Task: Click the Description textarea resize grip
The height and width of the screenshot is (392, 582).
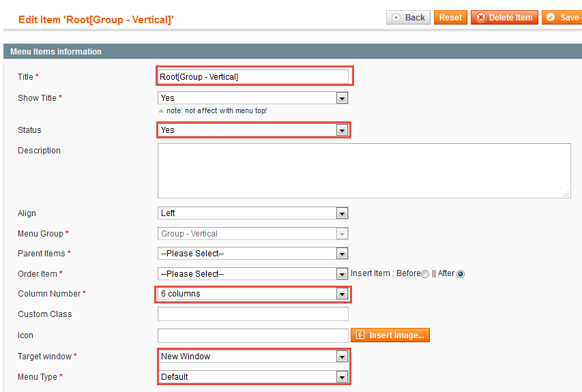Action: (566, 194)
